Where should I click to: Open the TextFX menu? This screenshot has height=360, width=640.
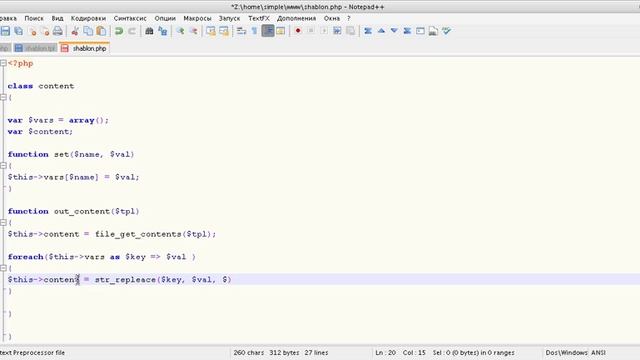[259, 18]
